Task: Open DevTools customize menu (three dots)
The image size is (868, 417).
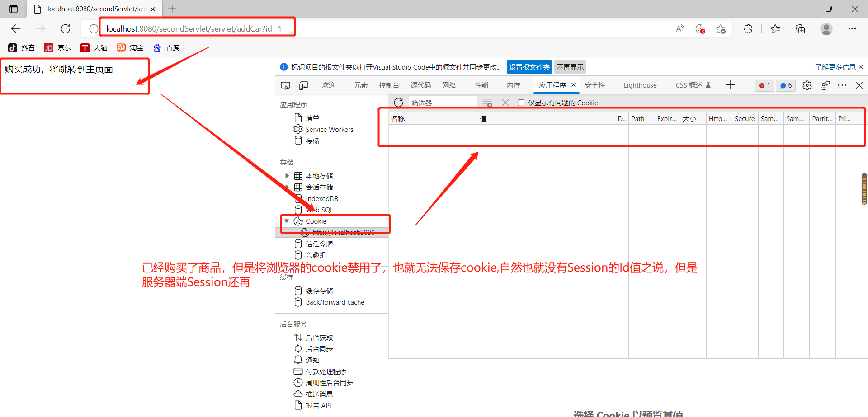Action: coord(842,85)
